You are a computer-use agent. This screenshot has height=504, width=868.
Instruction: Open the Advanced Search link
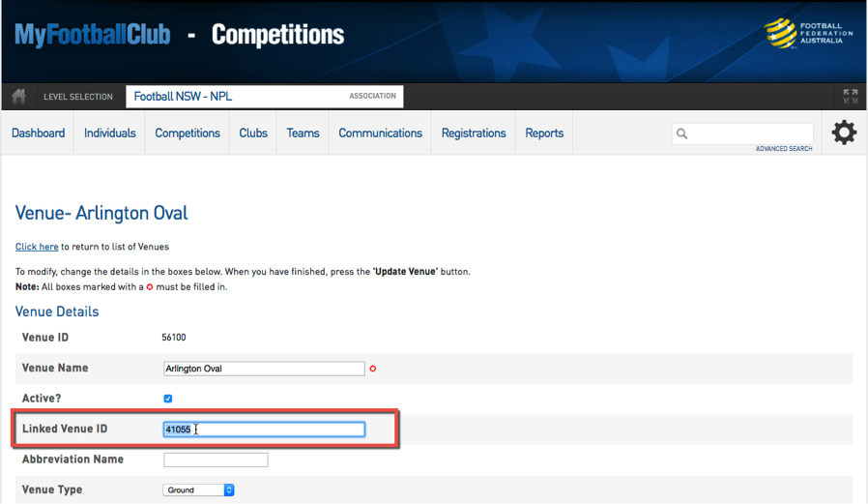pyautogui.click(x=784, y=148)
